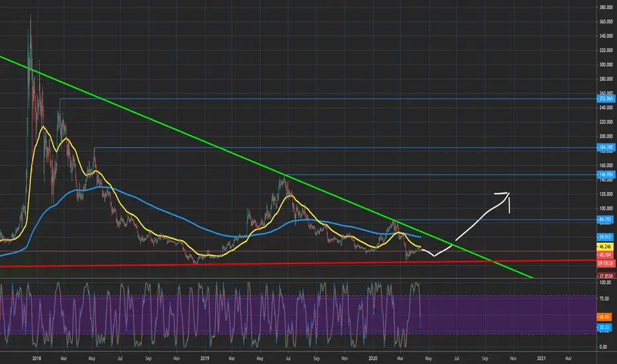Click the 340.000 price axis tick
617x364 pixels.
(606, 36)
